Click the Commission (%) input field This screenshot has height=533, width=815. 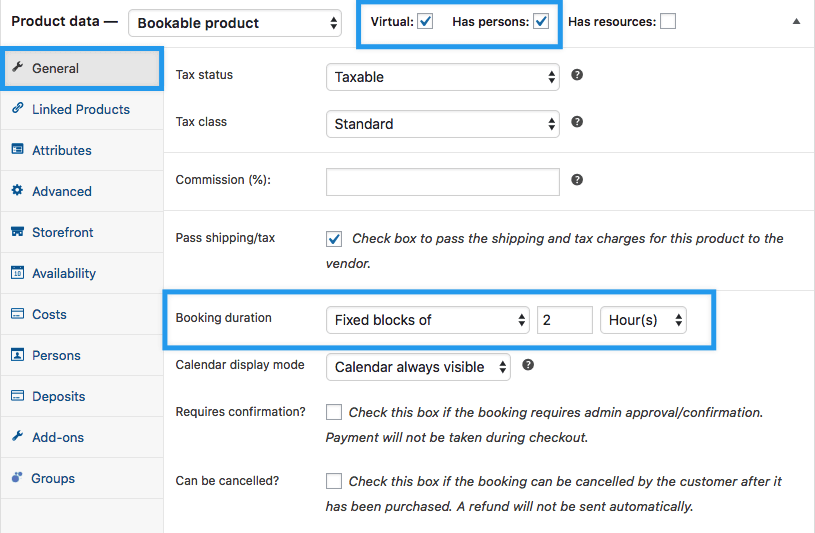point(442,181)
